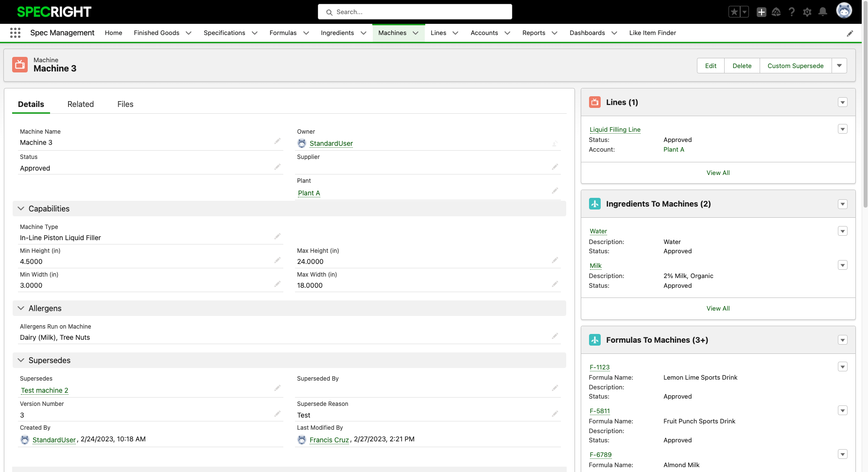Edit Allergens Run on Machine pencil icon
The height and width of the screenshot is (472, 868).
point(555,336)
